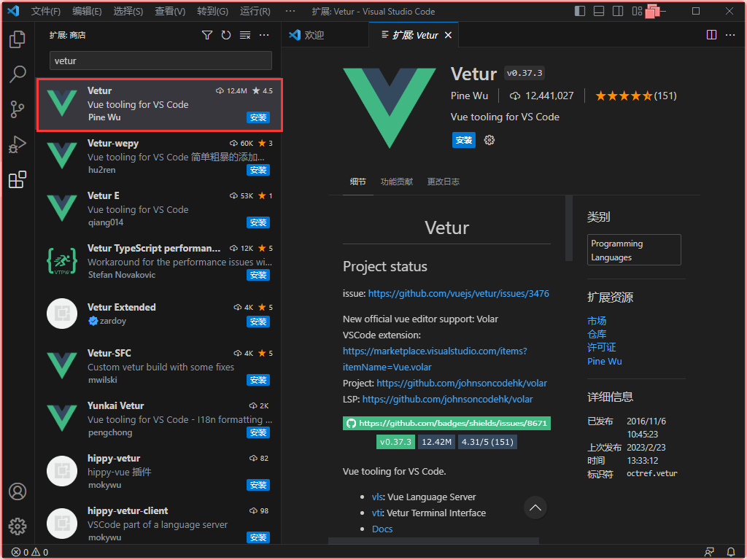Install the Vetur-wepy extension
This screenshot has width=747, height=560.
tap(258, 170)
